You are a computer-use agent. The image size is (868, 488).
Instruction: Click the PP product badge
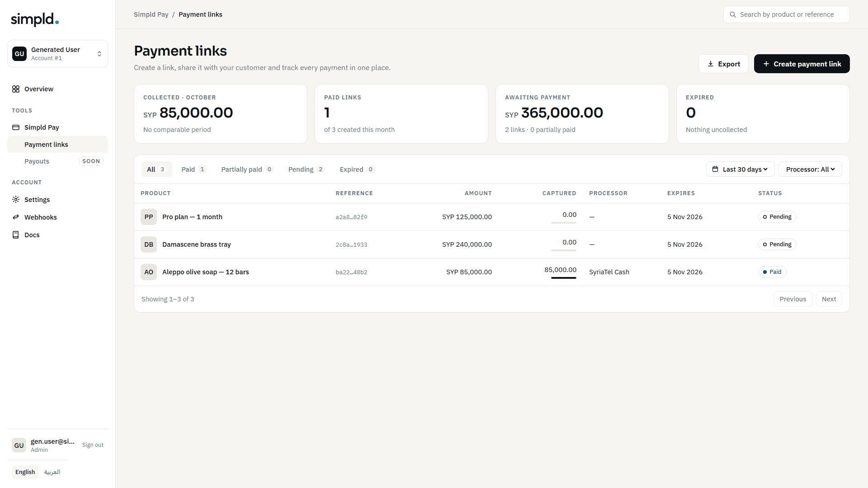click(x=149, y=217)
